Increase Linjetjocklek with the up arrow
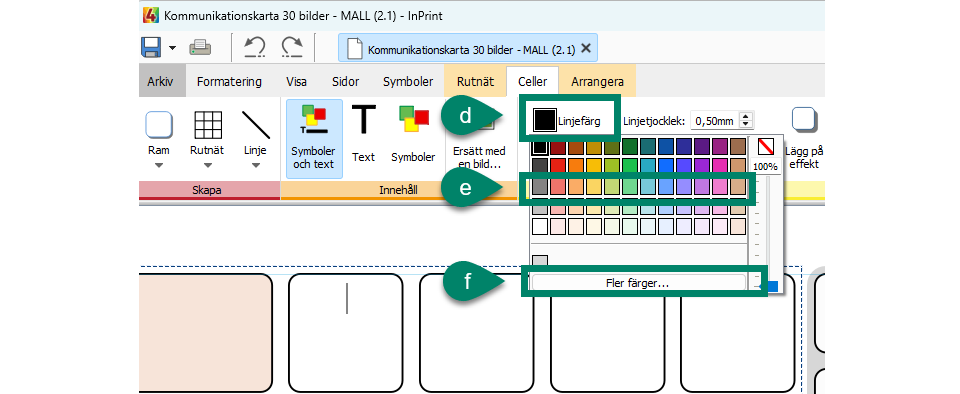This screenshot has height=394, width=960. click(x=746, y=117)
